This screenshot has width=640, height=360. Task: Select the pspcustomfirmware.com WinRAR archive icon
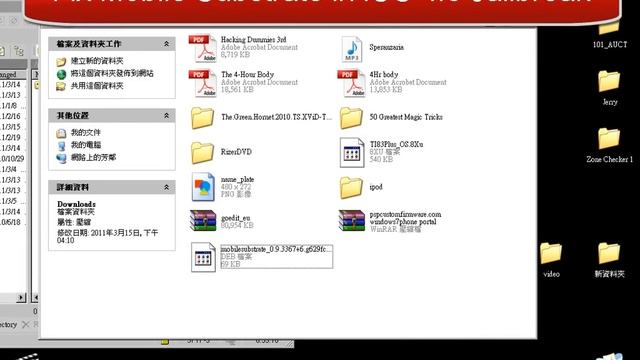pyautogui.click(x=351, y=221)
